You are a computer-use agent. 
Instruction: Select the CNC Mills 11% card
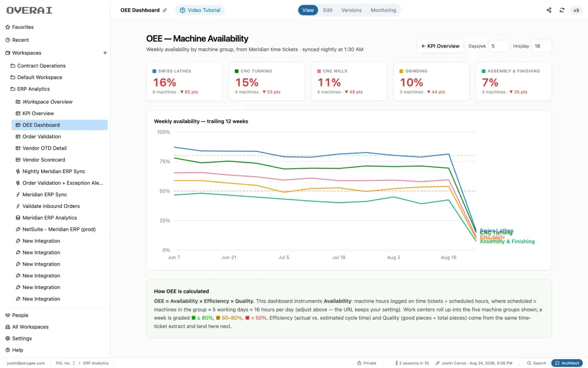[x=349, y=81]
